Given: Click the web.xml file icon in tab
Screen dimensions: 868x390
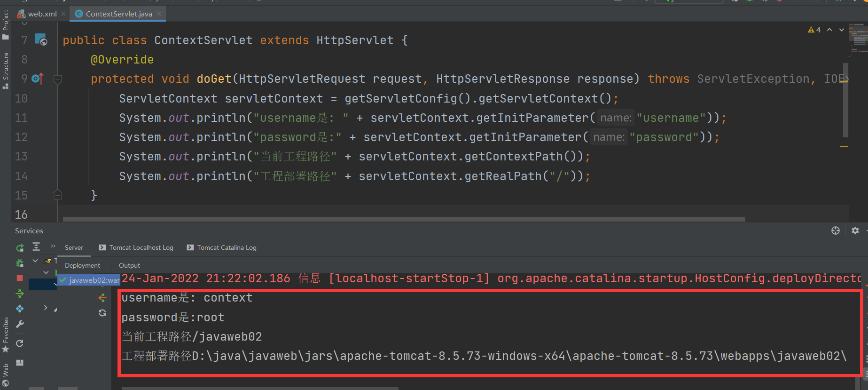Looking at the screenshot, I should click(x=21, y=14).
